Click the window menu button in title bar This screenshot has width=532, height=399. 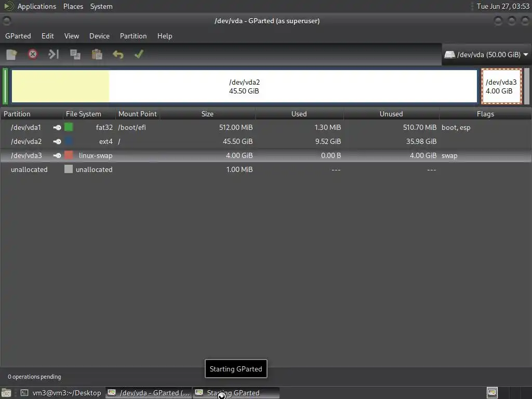click(x=6, y=21)
